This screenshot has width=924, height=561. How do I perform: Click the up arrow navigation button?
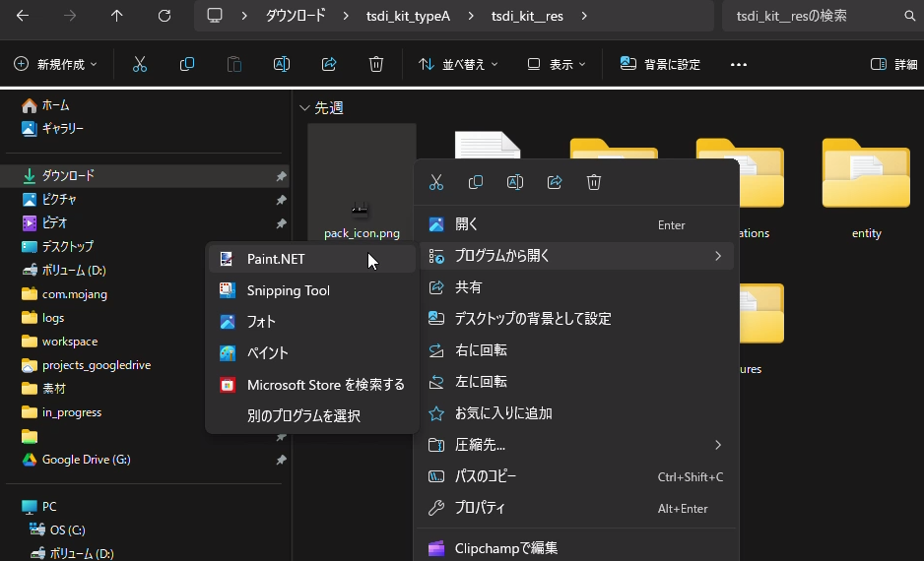pos(117,16)
